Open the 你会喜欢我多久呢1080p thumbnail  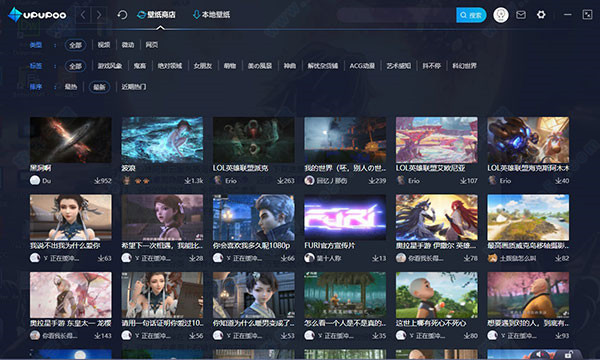pyautogui.click(x=254, y=218)
